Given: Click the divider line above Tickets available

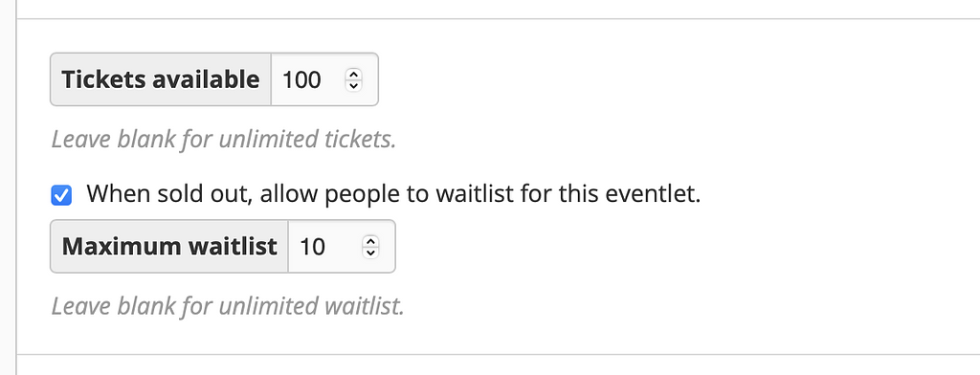Looking at the screenshot, I should point(498,19).
